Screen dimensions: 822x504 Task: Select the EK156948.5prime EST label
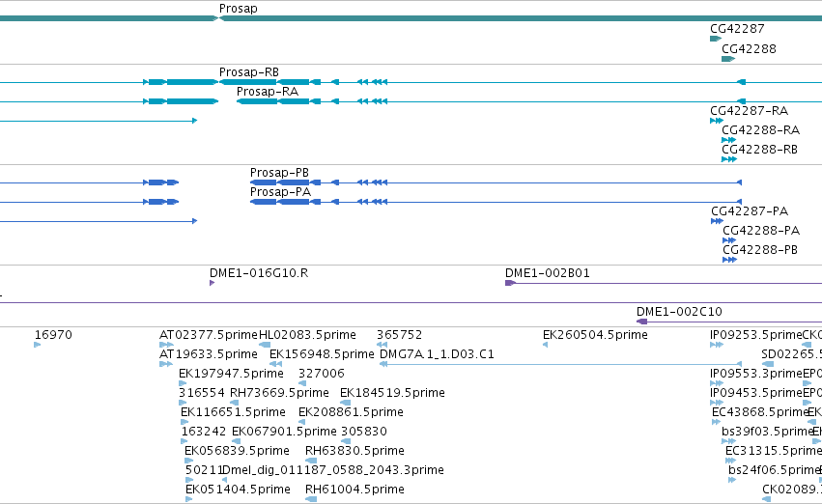pyautogui.click(x=322, y=354)
